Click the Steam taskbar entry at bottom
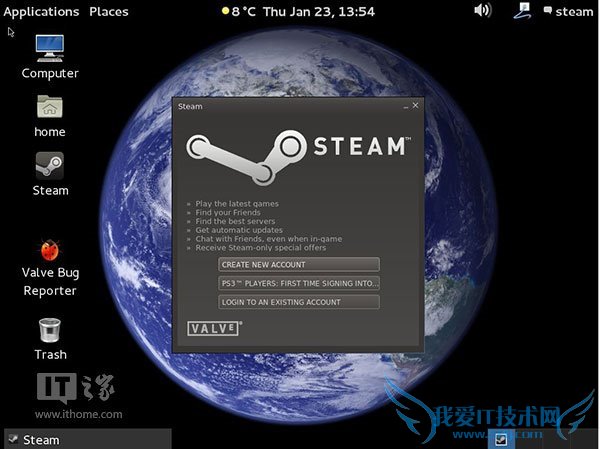This screenshot has height=449, width=600. click(87, 439)
